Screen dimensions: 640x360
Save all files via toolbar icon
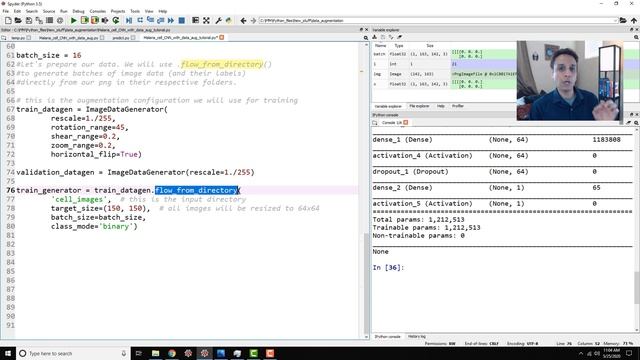pos(39,20)
